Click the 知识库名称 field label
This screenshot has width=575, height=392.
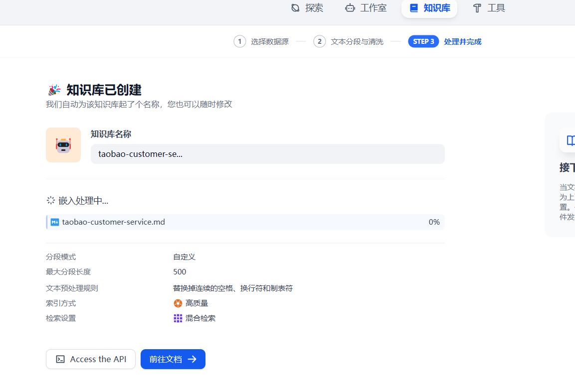111,134
